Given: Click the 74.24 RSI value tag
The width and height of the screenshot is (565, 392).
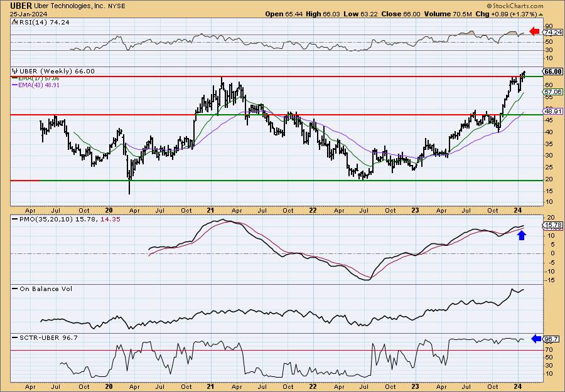Looking at the screenshot, I should click(553, 33).
